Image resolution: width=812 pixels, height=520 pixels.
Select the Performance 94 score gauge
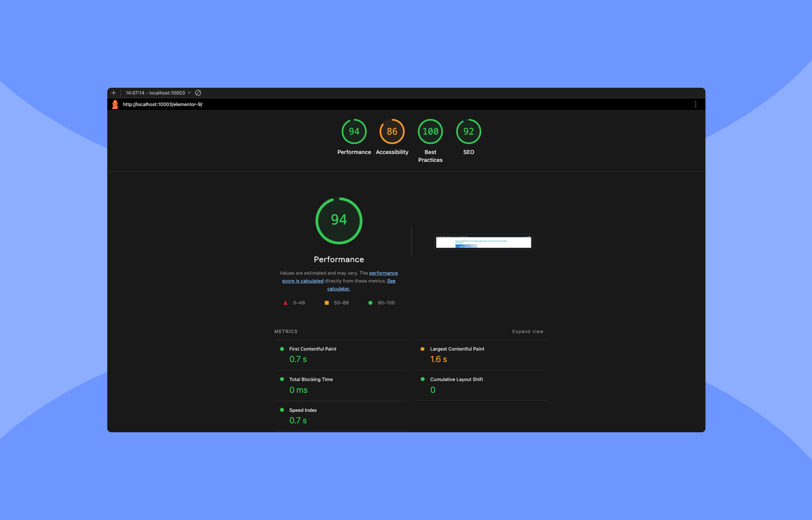pyautogui.click(x=354, y=131)
